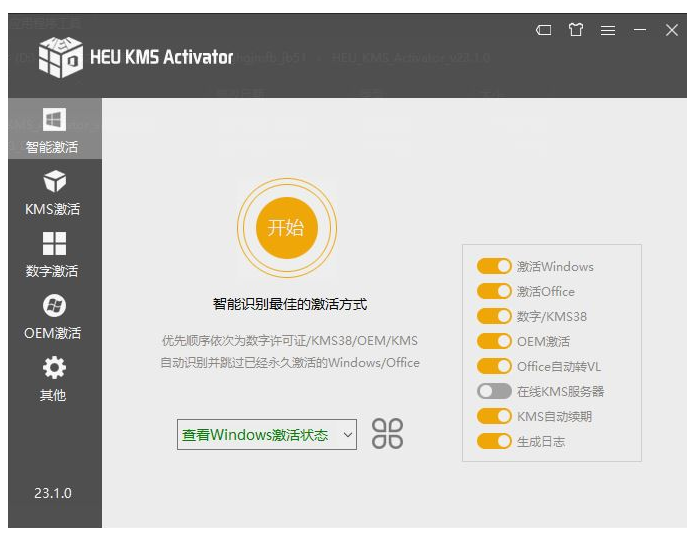The image size is (692, 536).
Task: Click the 23.1.0 version label
Action: pyautogui.click(x=54, y=493)
